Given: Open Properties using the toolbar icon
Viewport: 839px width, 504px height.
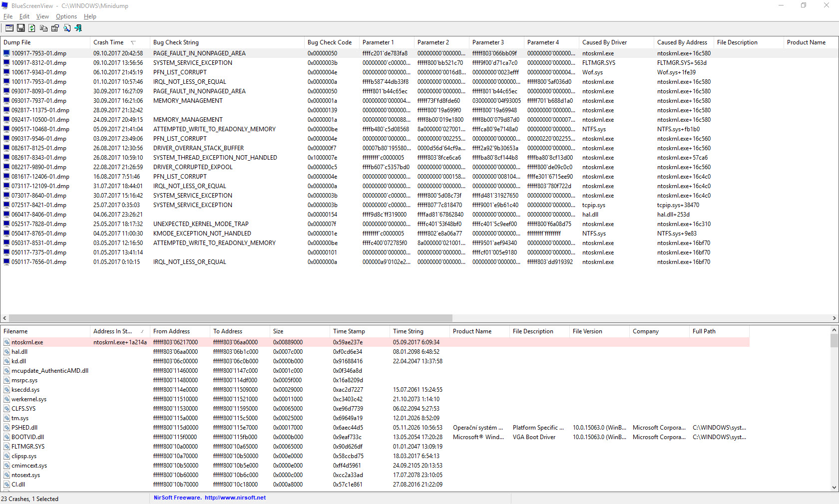Looking at the screenshot, I should click(x=55, y=28).
